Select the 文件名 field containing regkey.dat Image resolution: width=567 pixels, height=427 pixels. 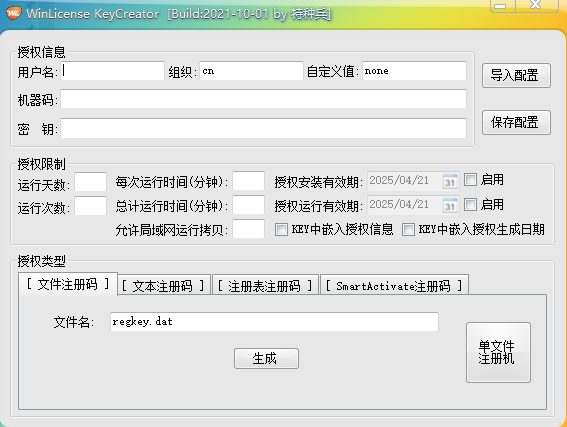click(x=274, y=322)
